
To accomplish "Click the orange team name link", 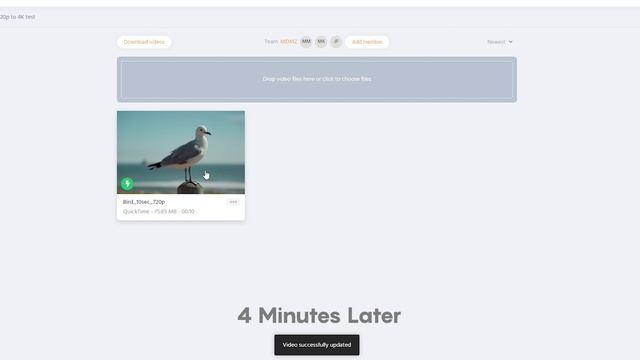I will tap(289, 42).
